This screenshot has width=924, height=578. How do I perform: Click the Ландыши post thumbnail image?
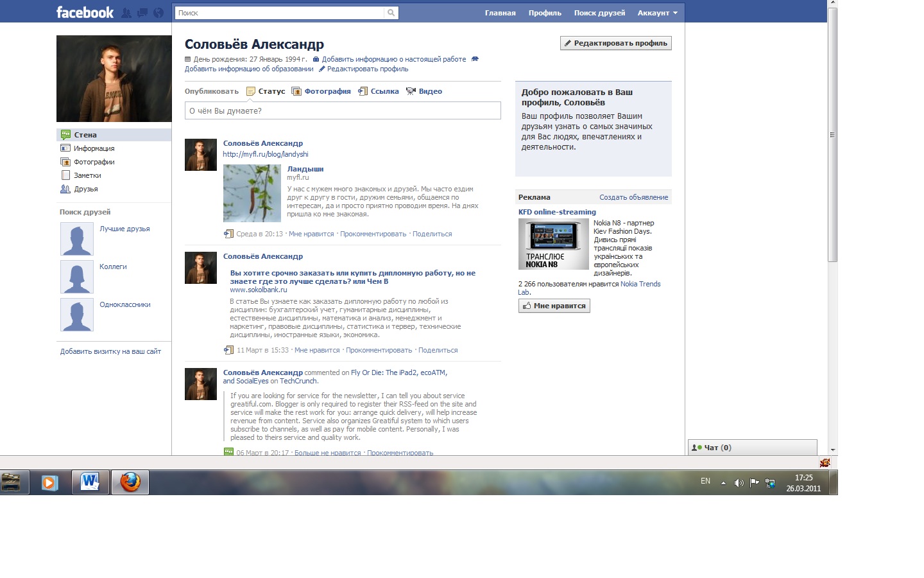pyautogui.click(x=252, y=193)
